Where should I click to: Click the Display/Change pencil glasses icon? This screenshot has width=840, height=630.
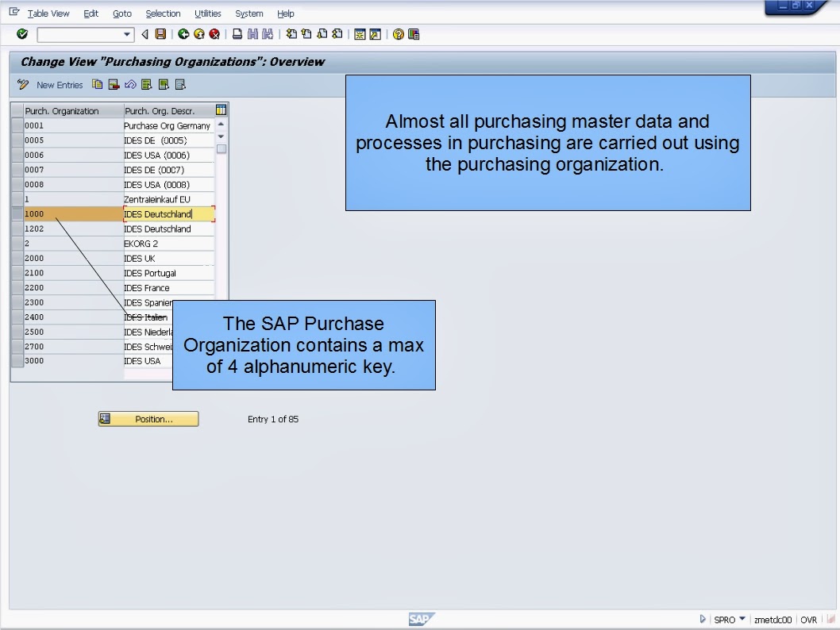(x=23, y=85)
